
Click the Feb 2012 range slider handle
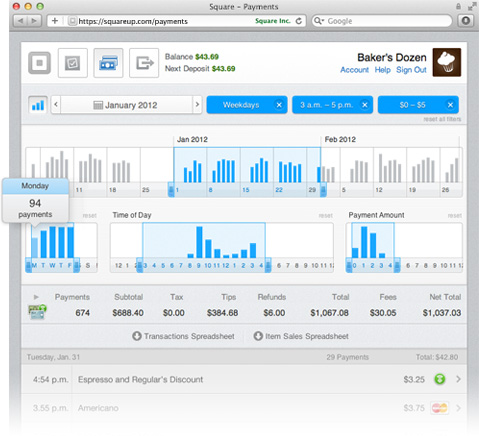click(x=323, y=190)
